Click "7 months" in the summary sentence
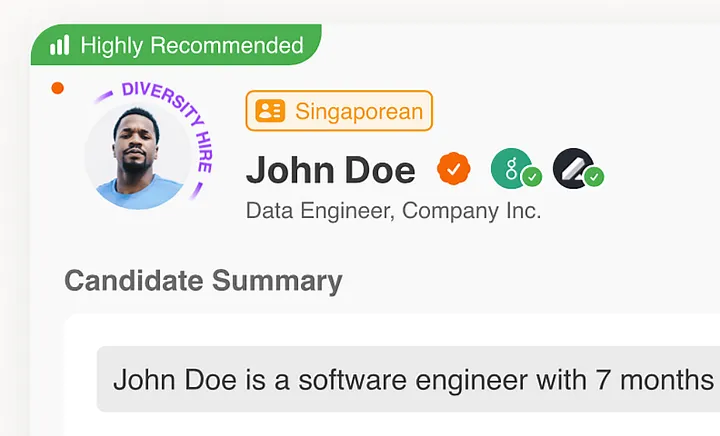This screenshot has width=720, height=436. (x=664, y=380)
